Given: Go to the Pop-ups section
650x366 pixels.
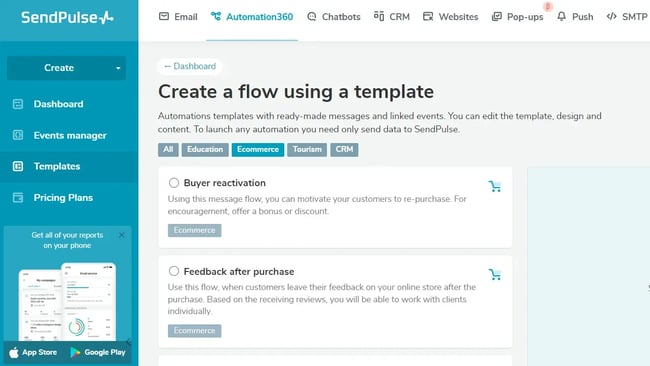Looking at the screenshot, I should [517, 17].
